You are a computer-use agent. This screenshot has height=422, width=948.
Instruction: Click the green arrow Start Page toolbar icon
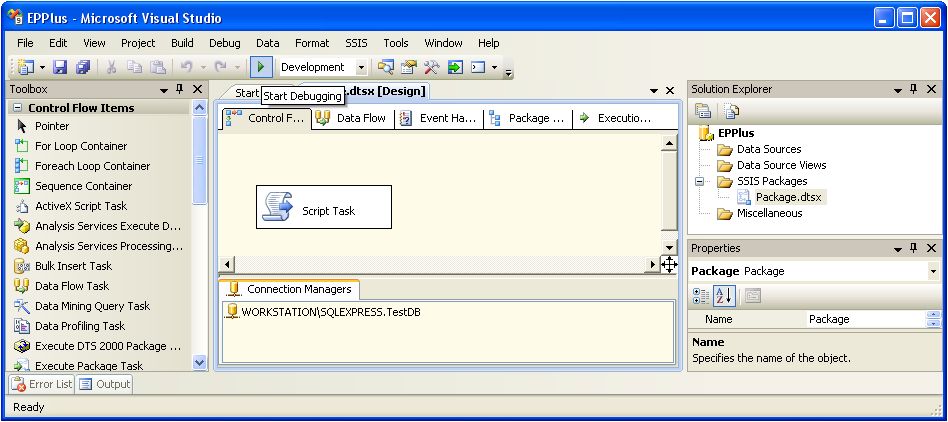455,67
